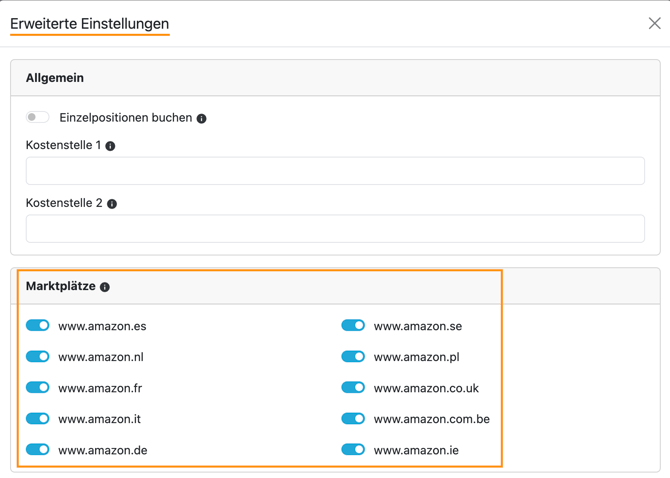This screenshot has height=478, width=670.
Task: Focus the Kostenstelle 2 text field
Action: (x=335, y=229)
